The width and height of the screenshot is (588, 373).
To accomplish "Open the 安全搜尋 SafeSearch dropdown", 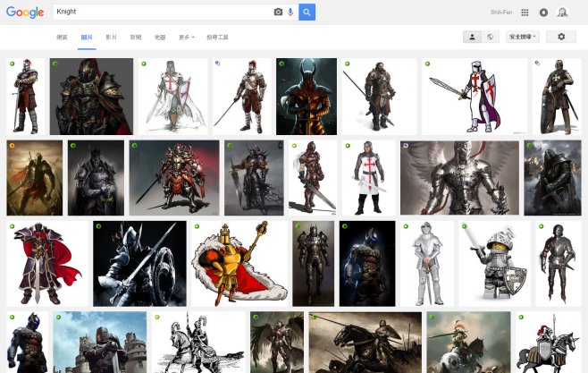I will [x=523, y=37].
